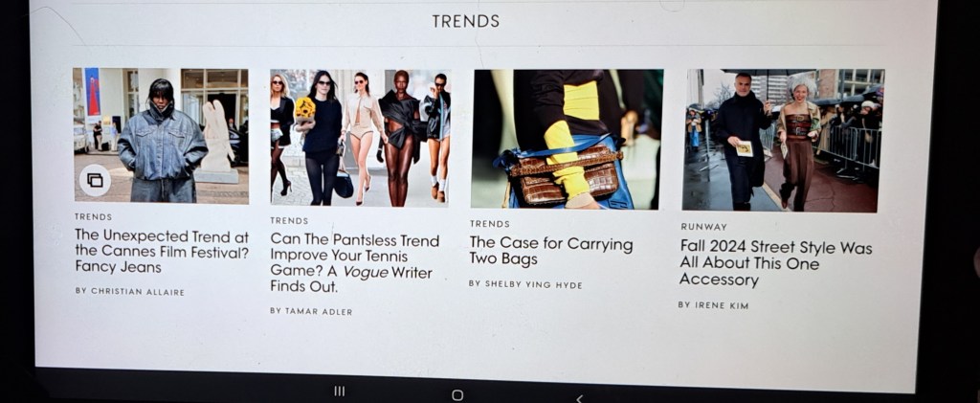Select Trends label above two bags article

point(489,224)
